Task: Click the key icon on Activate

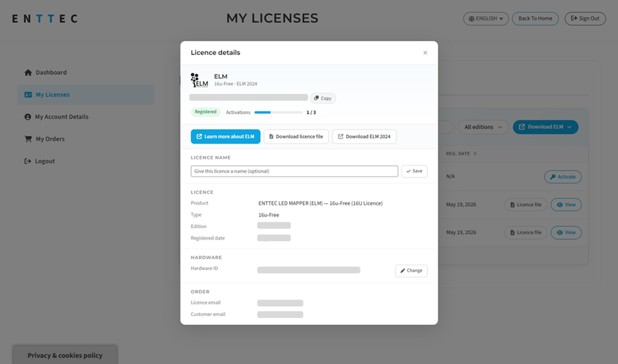Action: [x=553, y=177]
